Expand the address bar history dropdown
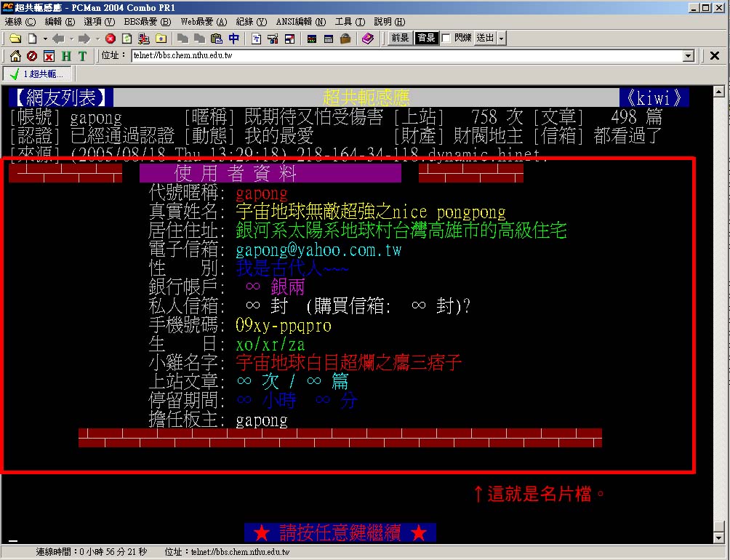 tap(689, 56)
